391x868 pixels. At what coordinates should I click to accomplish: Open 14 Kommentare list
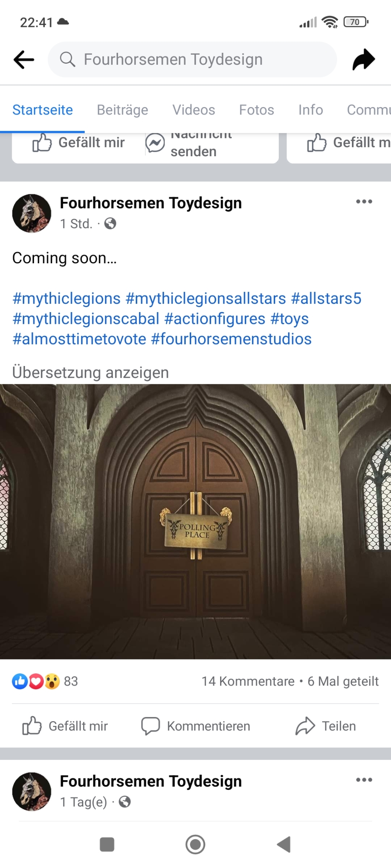click(x=248, y=681)
